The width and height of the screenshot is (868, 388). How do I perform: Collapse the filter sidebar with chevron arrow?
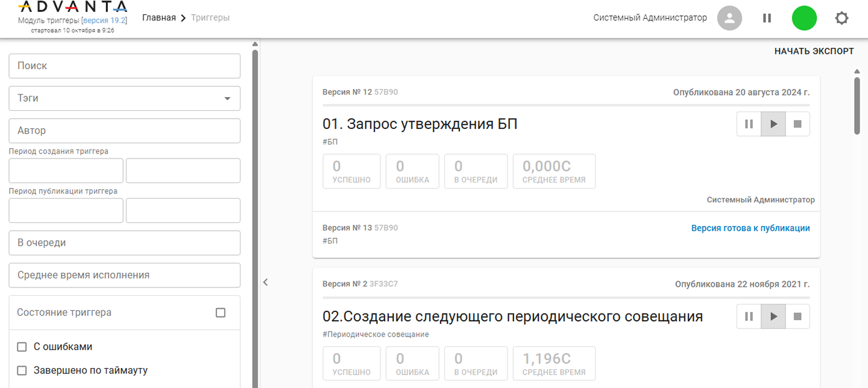[x=265, y=282]
